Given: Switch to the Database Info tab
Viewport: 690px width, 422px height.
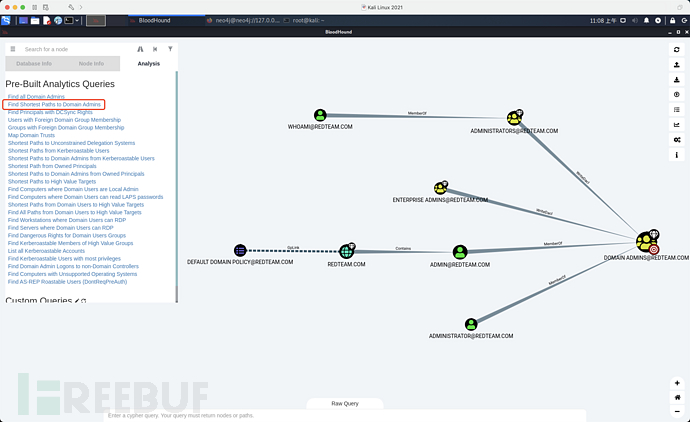Looking at the screenshot, I should point(34,63).
